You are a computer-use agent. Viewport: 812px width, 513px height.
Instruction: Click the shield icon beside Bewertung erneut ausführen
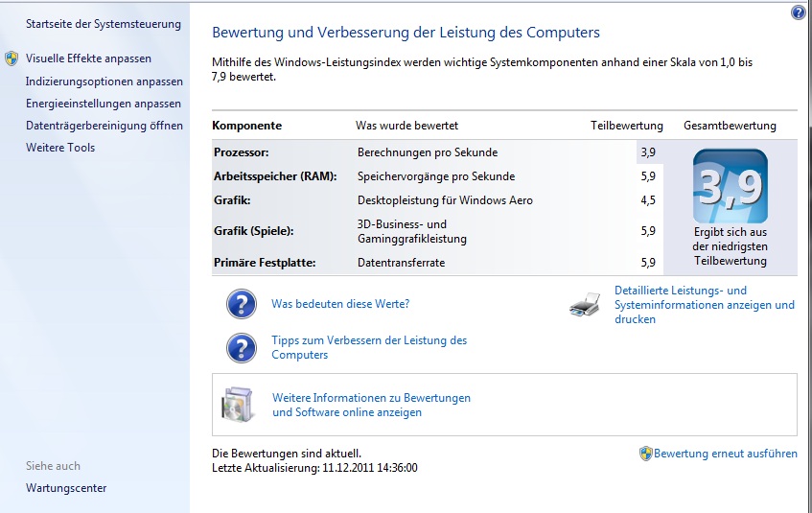tap(646, 454)
